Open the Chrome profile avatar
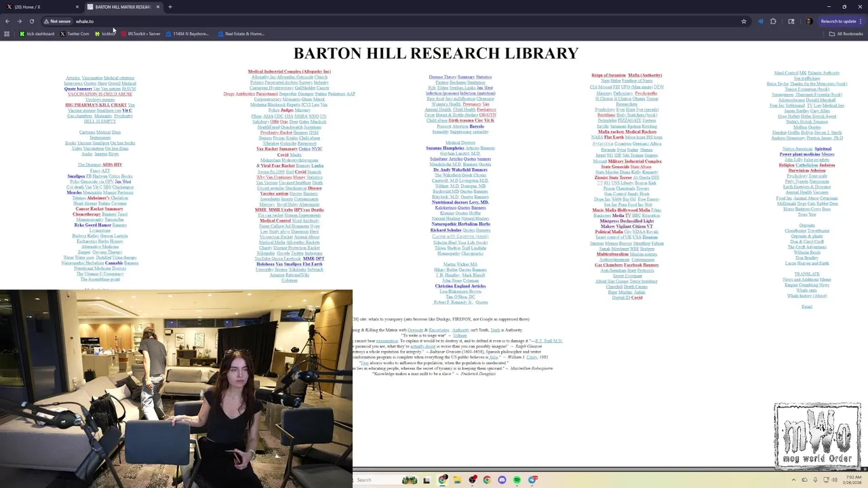This screenshot has height=488, width=868. pyautogui.click(x=809, y=21)
